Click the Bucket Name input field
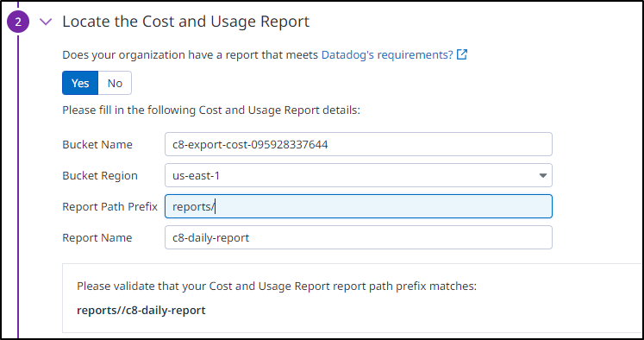This screenshot has height=340, width=644. click(358, 144)
